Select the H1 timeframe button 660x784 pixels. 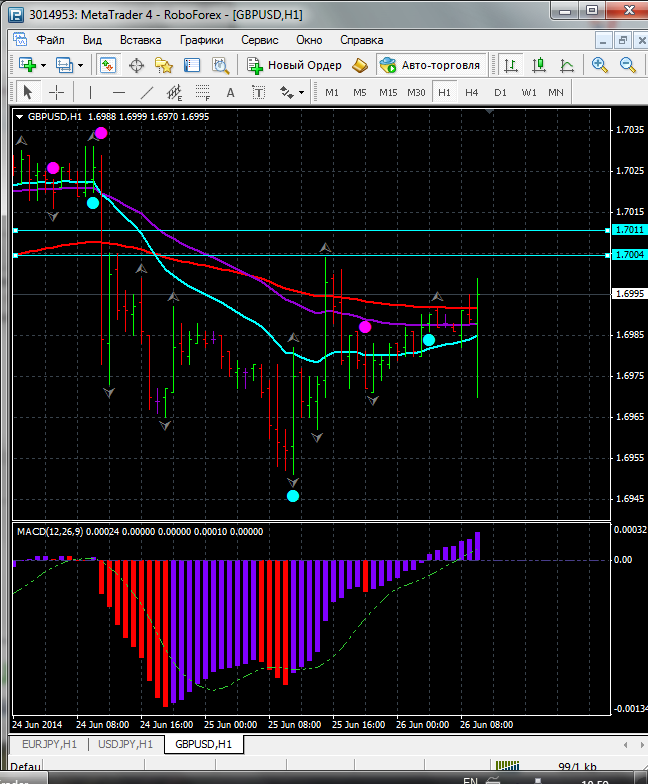[x=444, y=92]
